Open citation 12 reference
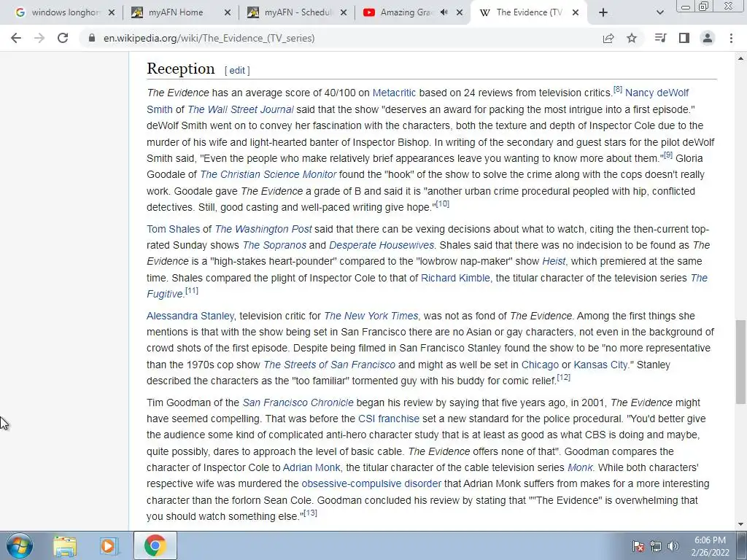 (x=564, y=377)
